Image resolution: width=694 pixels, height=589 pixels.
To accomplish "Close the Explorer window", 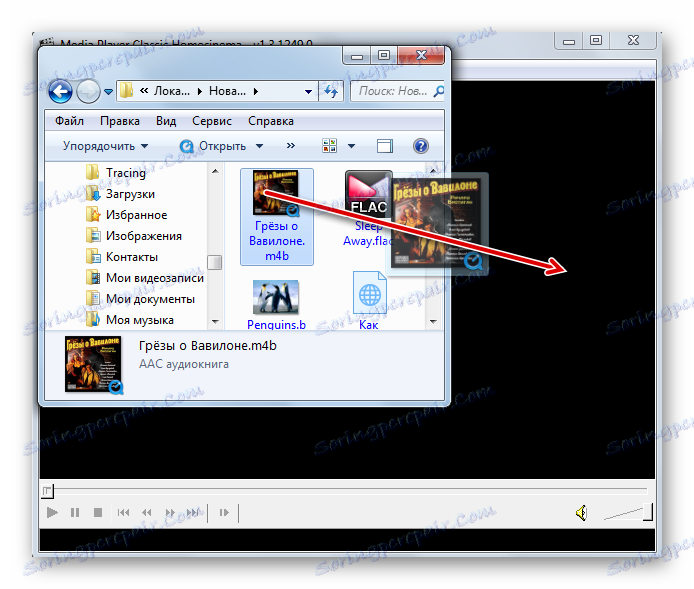I will (x=421, y=55).
